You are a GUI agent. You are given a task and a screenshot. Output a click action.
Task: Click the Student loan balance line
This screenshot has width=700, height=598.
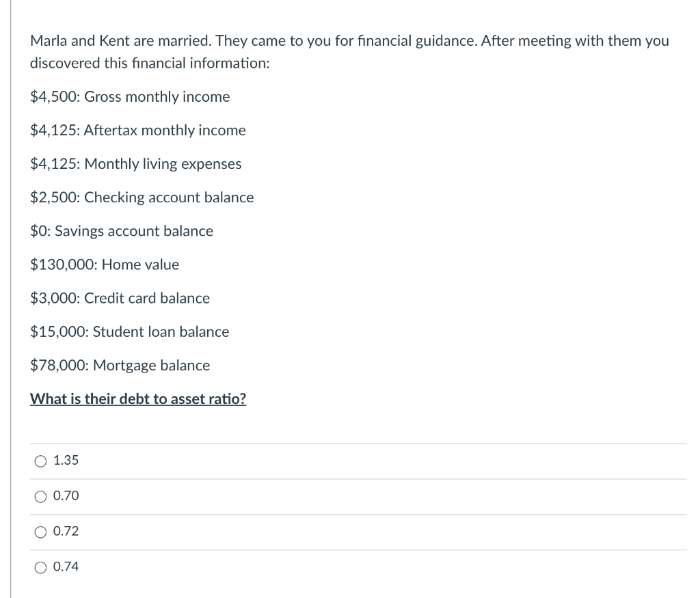pos(130,331)
